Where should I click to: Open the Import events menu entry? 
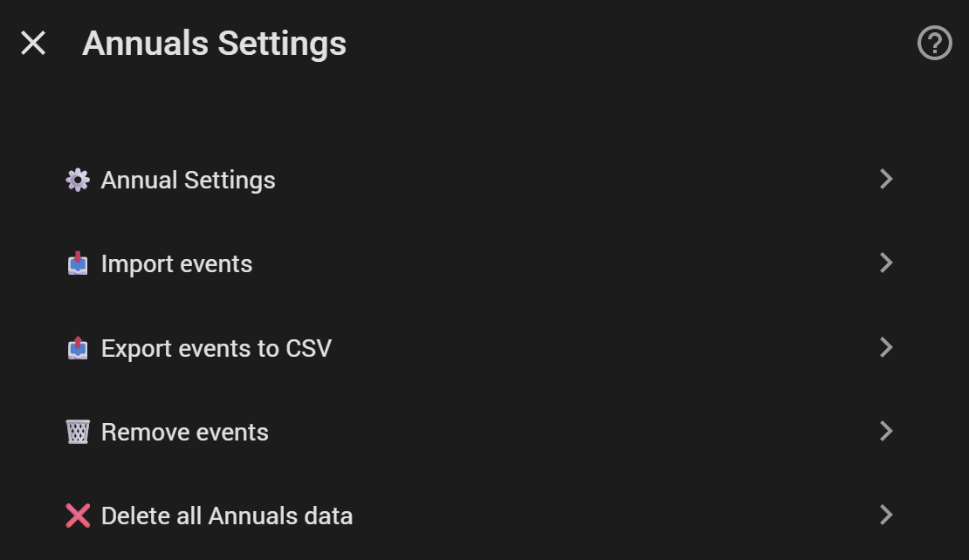click(176, 264)
